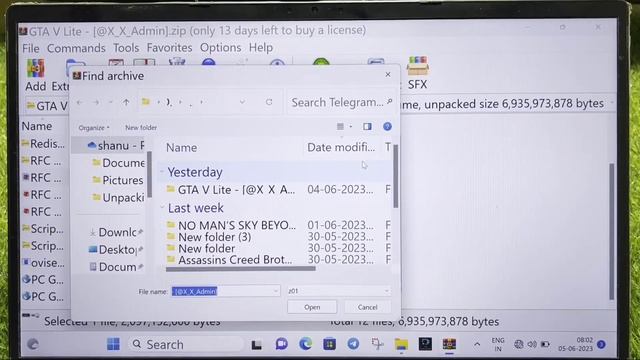The width and height of the screenshot is (640, 360).
Task: Go back using the Find archive back arrow
Action: point(80,102)
